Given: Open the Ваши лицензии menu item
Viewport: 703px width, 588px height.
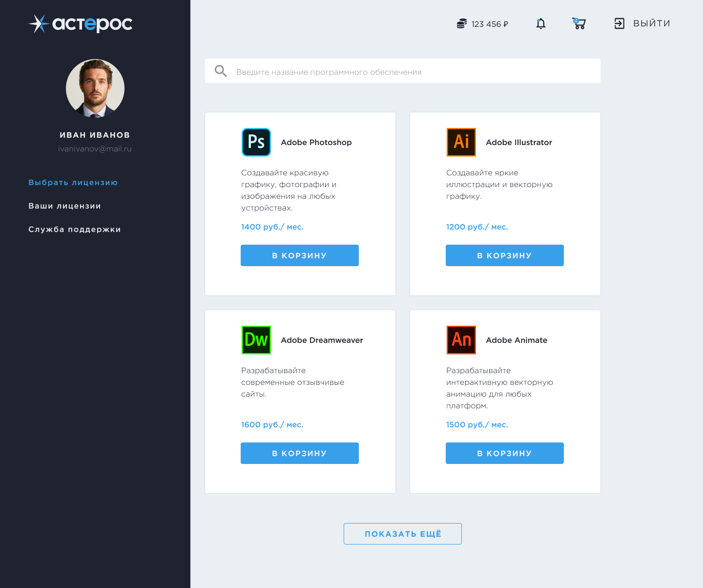Looking at the screenshot, I should [x=65, y=206].
